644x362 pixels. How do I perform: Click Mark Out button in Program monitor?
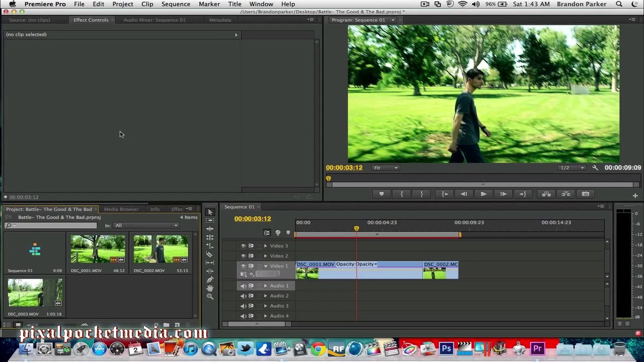click(x=422, y=194)
